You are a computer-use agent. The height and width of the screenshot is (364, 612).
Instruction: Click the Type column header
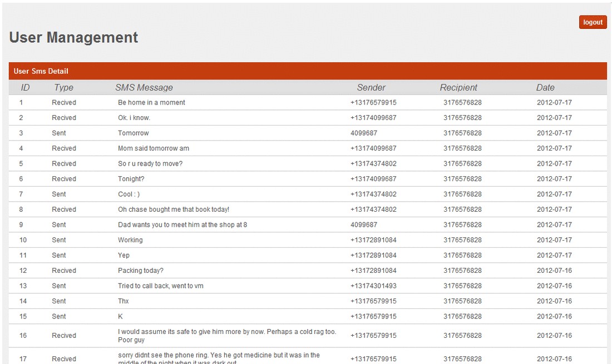point(63,88)
